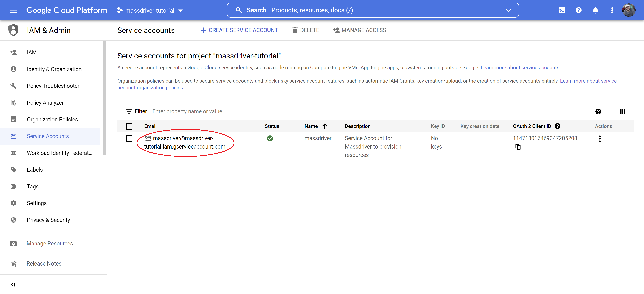Open the Google Cloud Platform navigation hamburger menu
Viewport: 644px width, 294px height.
pyautogui.click(x=12, y=10)
